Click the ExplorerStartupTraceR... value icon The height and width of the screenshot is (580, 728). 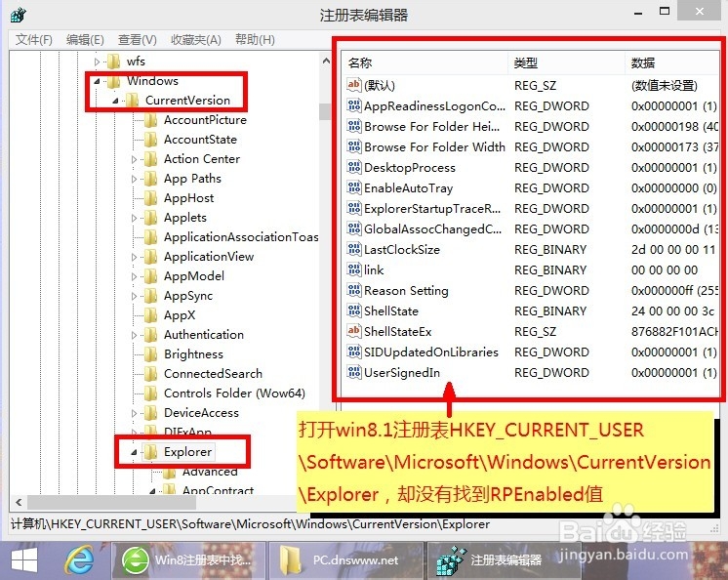point(354,208)
